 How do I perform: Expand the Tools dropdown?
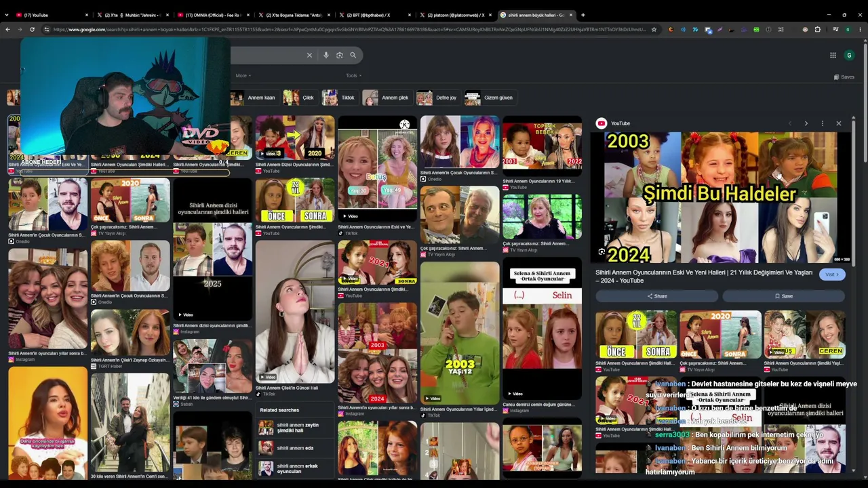coord(353,76)
